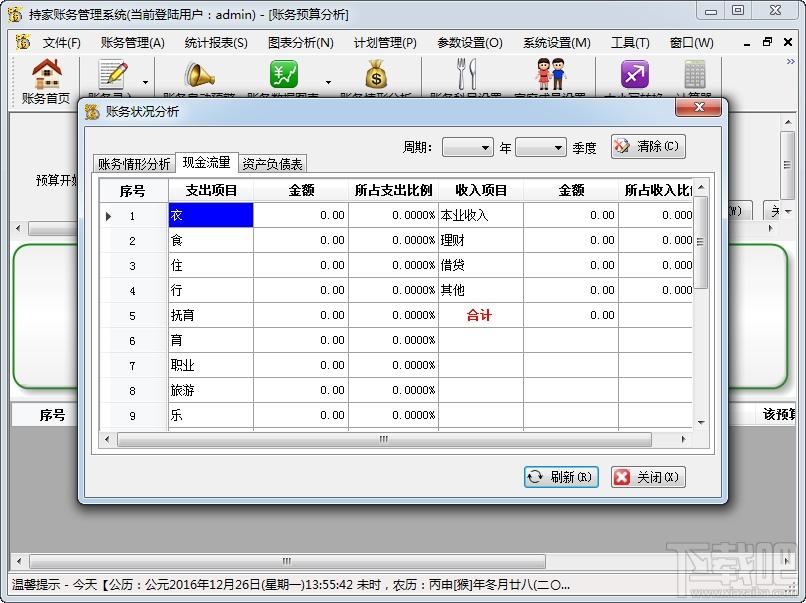Click the horn alert toolbar icon
The width and height of the screenshot is (806, 603).
tap(199, 75)
